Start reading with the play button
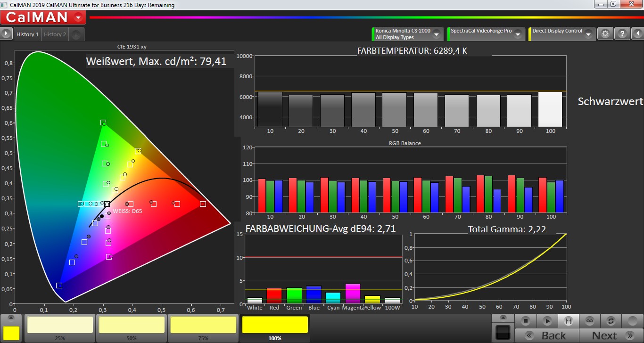The image size is (644, 343). point(547,321)
